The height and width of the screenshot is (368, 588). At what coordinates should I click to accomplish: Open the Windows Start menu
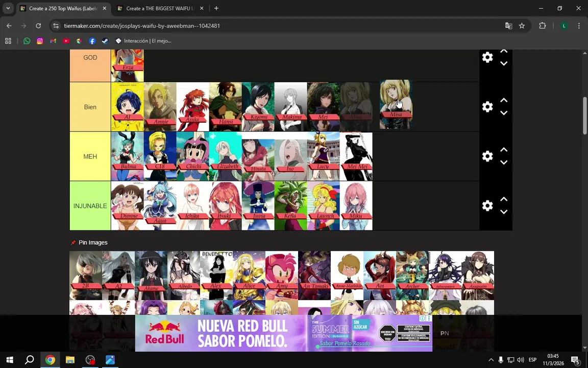click(10, 360)
